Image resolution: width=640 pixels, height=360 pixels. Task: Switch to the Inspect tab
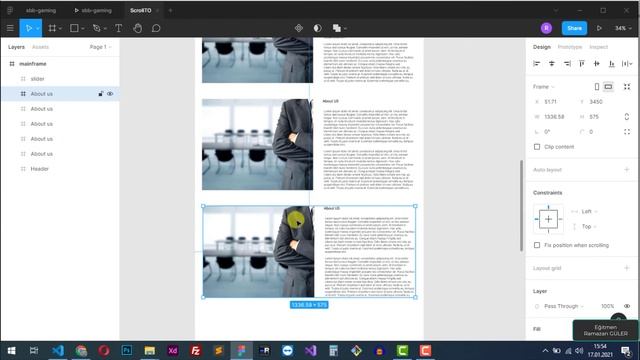(x=598, y=47)
